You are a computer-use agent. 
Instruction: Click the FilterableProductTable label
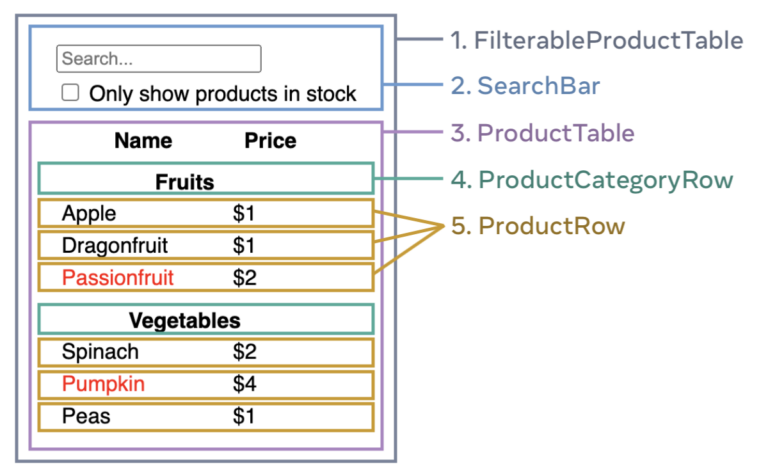[x=596, y=41]
